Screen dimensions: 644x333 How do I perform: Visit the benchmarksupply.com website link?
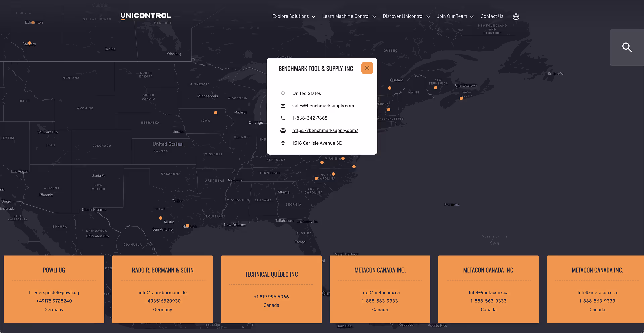point(325,131)
